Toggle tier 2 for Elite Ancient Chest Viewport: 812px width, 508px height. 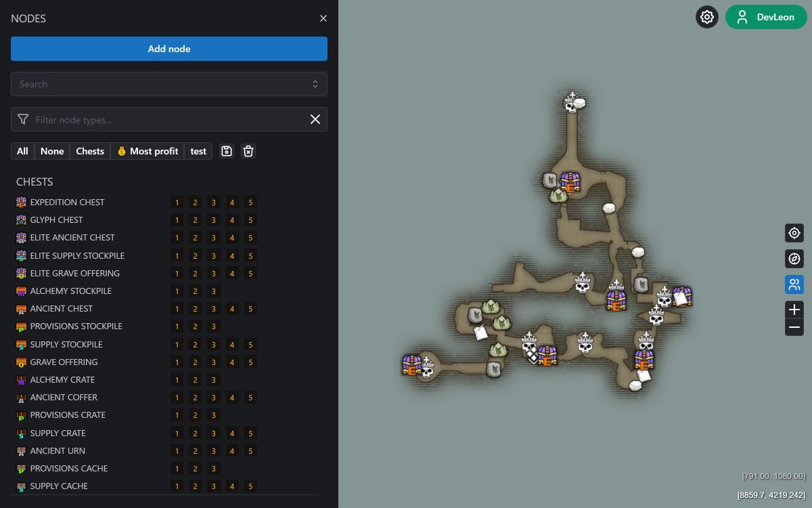pyautogui.click(x=195, y=237)
